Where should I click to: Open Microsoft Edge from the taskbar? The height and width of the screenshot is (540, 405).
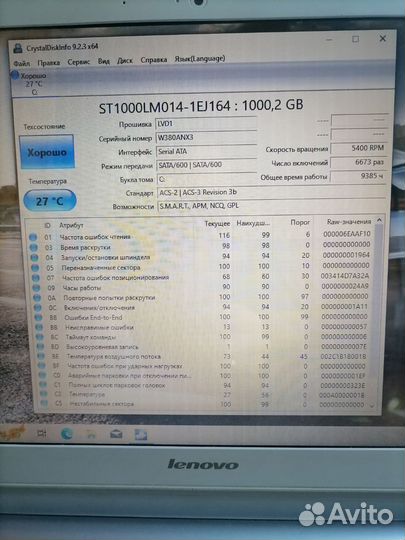click(67, 434)
